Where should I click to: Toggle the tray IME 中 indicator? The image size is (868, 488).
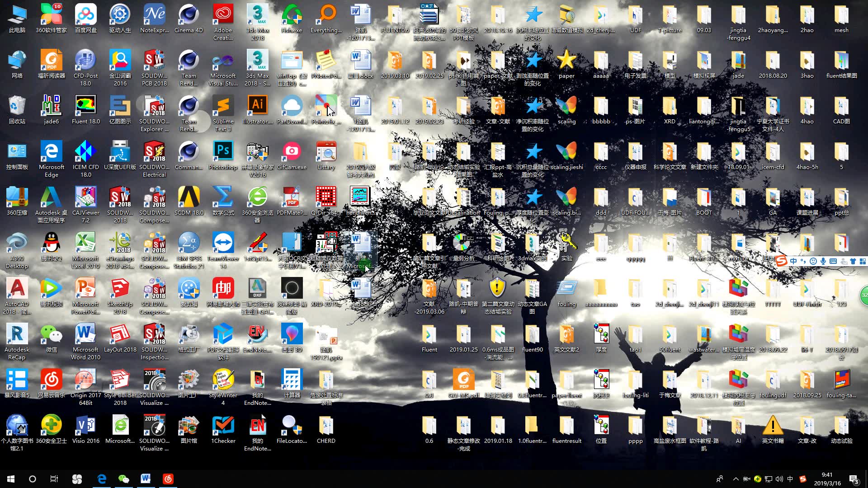coord(790,479)
